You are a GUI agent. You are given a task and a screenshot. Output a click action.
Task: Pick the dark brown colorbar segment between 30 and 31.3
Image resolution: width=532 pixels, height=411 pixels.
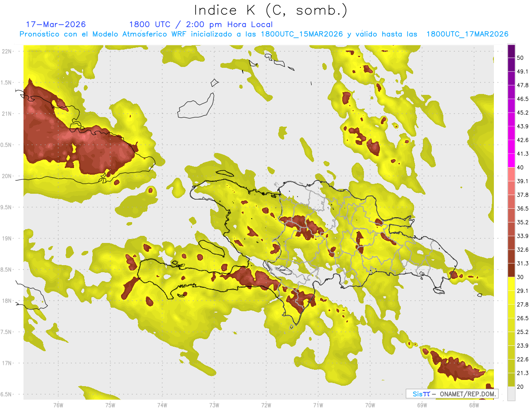point(511,270)
